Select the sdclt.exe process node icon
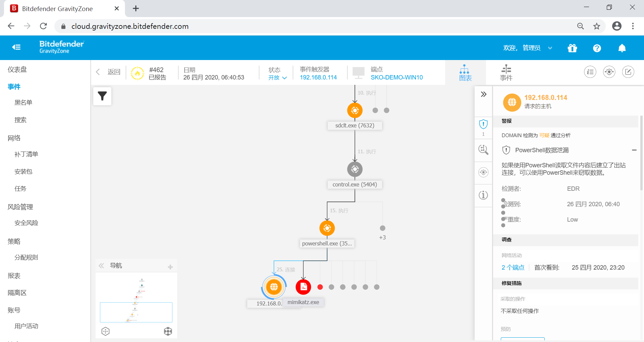644x342 pixels. pyautogui.click(x=355, y=110)
